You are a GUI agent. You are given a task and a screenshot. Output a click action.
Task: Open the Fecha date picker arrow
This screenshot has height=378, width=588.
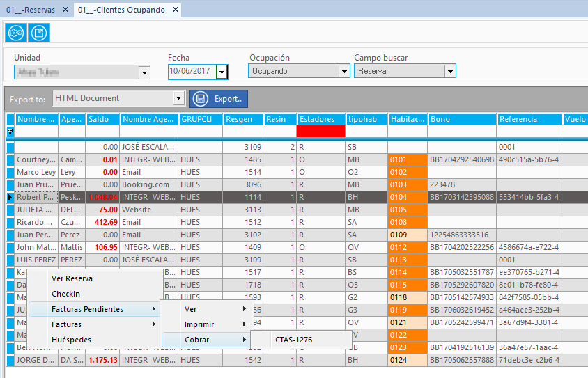222,72
